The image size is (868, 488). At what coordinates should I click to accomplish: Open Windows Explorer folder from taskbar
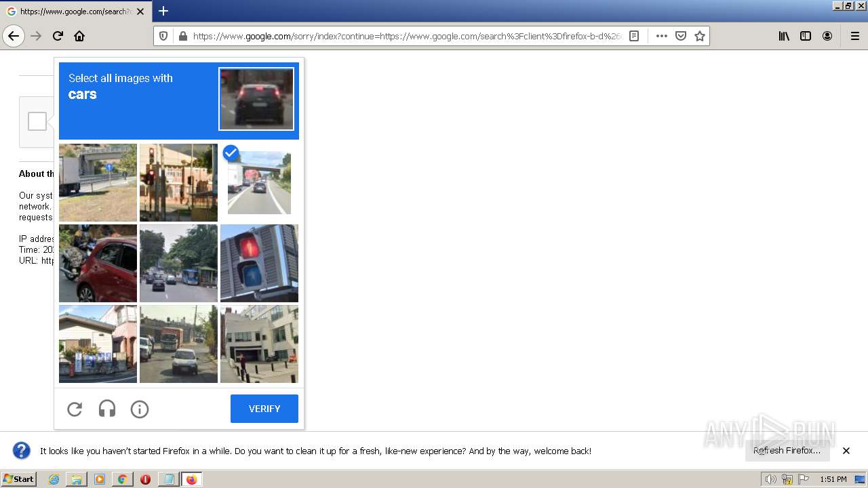(77, 479)
